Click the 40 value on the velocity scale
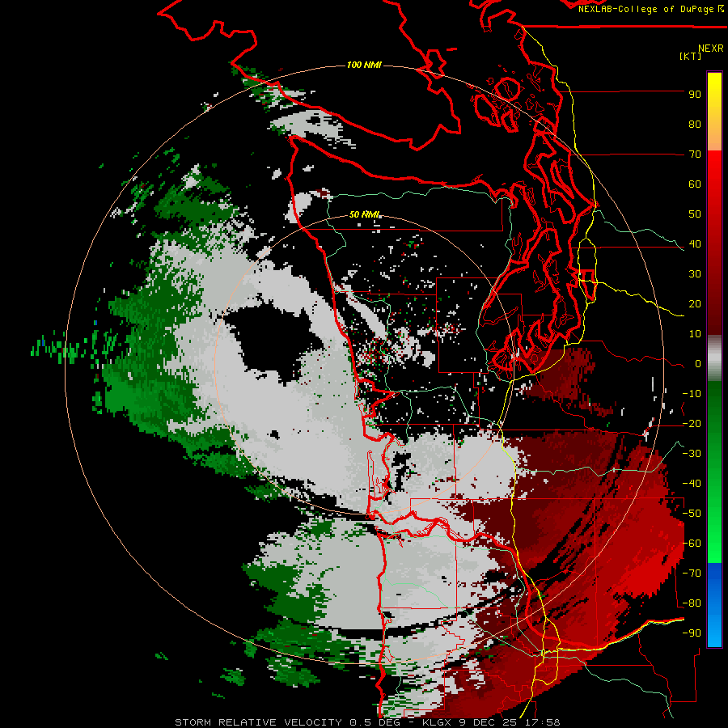Image resolution: width=728 pixels, height=728 pixels. point(695,244)
